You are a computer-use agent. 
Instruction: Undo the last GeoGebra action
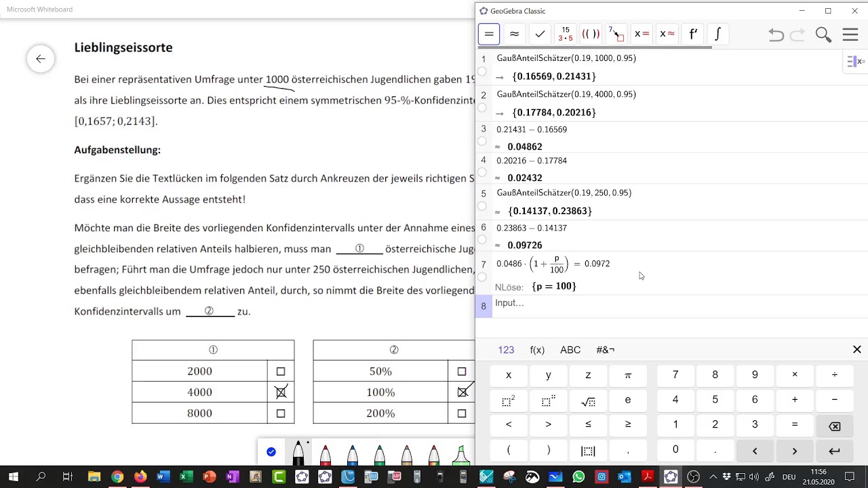tap(776, 35)
